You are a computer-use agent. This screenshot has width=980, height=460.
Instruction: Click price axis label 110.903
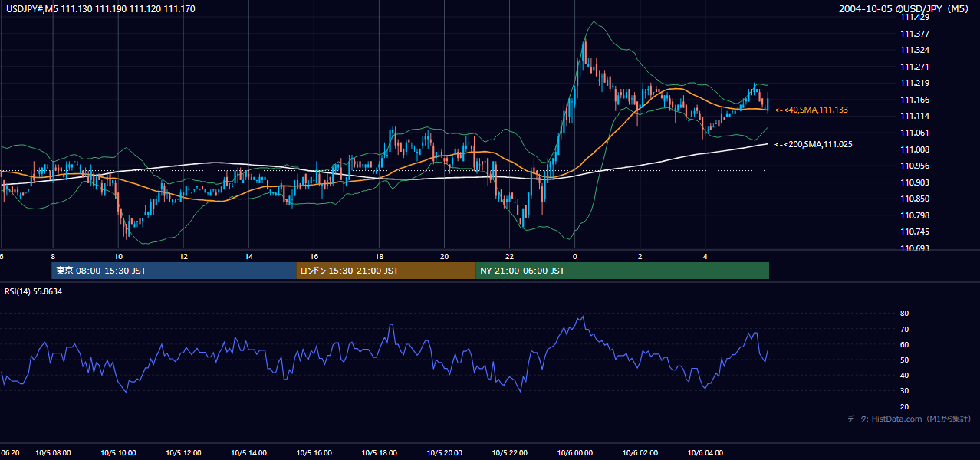914,182
